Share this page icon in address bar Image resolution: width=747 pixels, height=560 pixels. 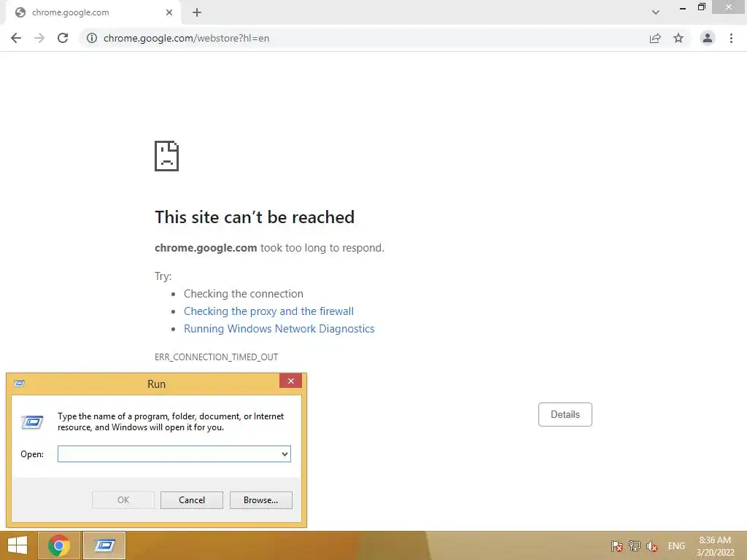coord(655,38)
